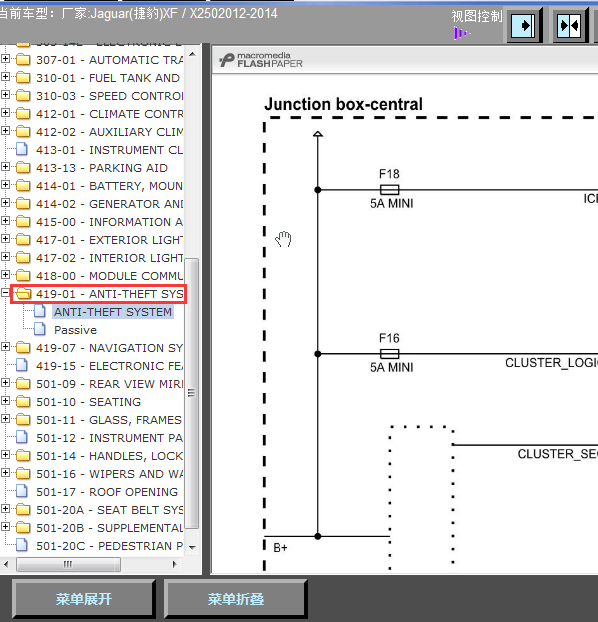The image size is (598, 622).
Task: Click the right-arrow view control button
Action: 523,26
